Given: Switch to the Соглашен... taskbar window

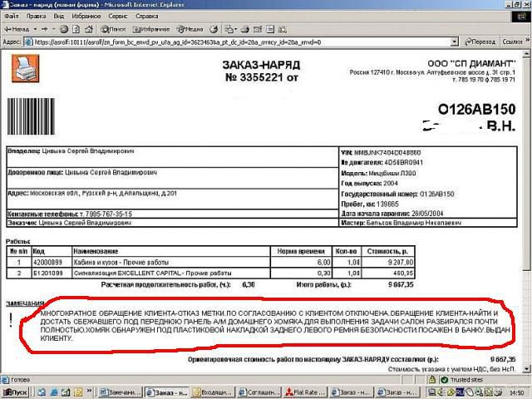Looking at the screenshot, I should 259,392.
